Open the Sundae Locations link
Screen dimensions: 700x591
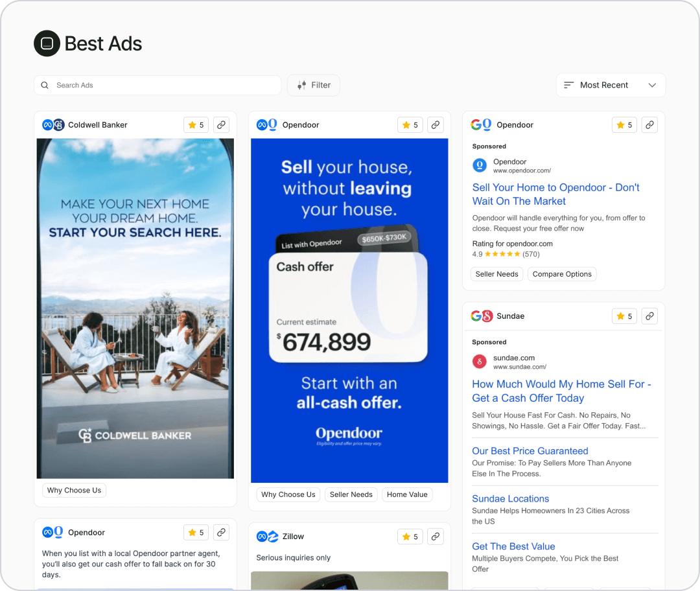point(510,498)
